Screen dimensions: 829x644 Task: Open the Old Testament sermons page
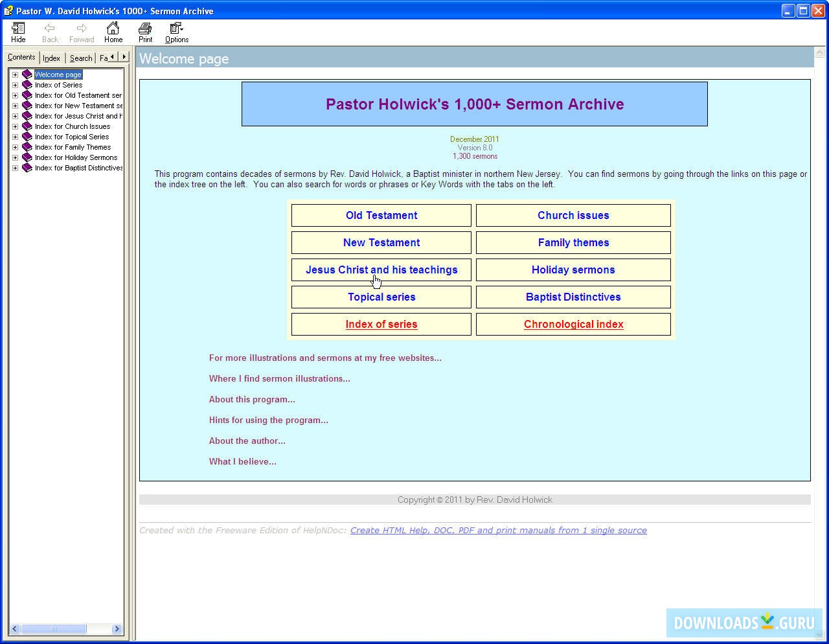coord(381,215)
